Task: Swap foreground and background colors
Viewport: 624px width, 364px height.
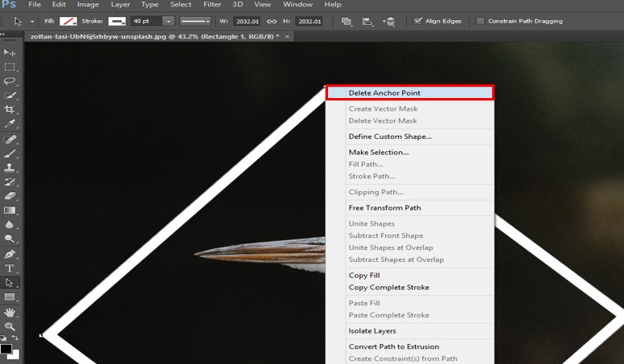Action: pos(15,337)
